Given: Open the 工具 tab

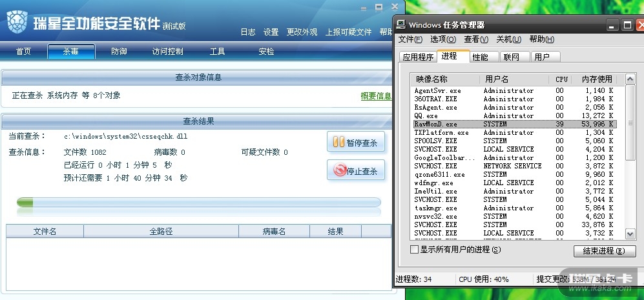Looking at the screenshot, I should 217,52.
